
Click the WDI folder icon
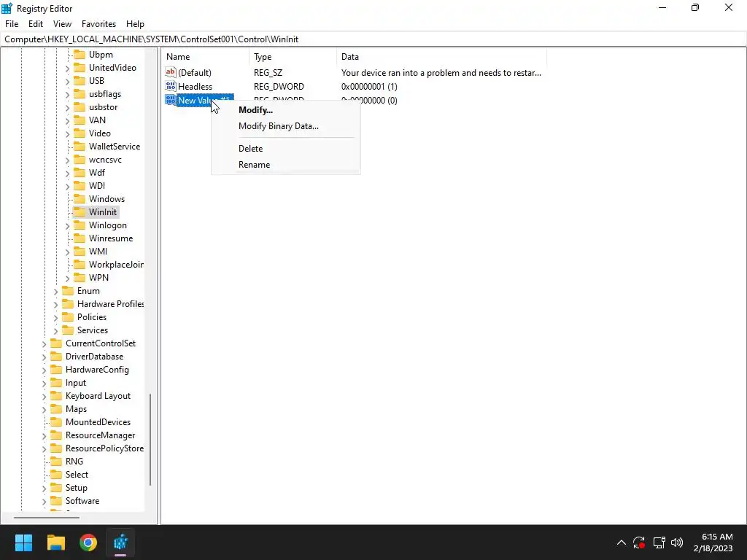[80, 186]
